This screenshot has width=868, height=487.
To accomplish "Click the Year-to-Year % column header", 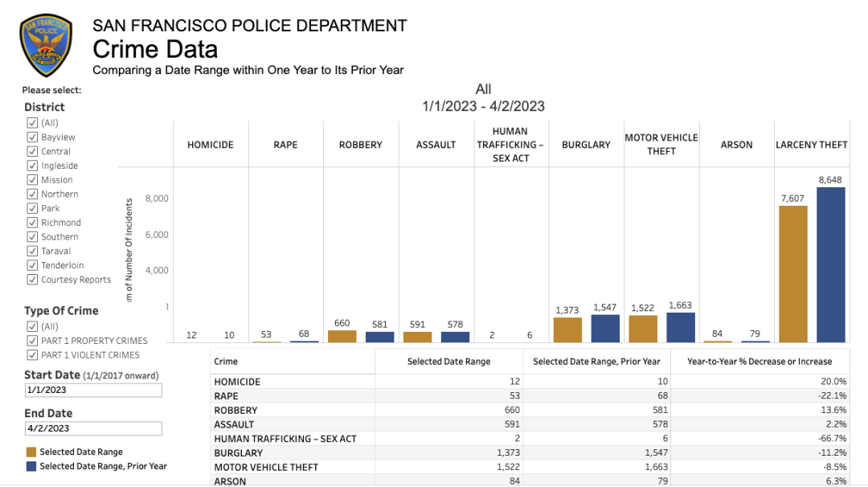I will 759,362.
